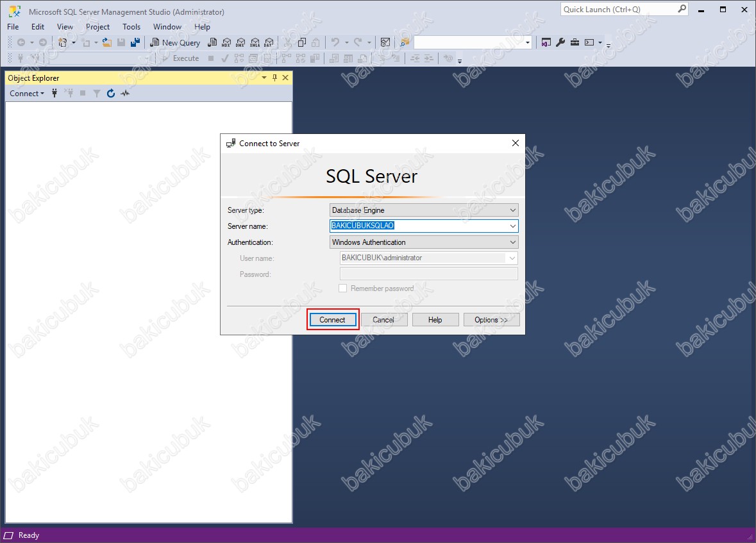The image size is (756, 543).
Task: Expand the Server type dropdown
Action: click(513, 210)
